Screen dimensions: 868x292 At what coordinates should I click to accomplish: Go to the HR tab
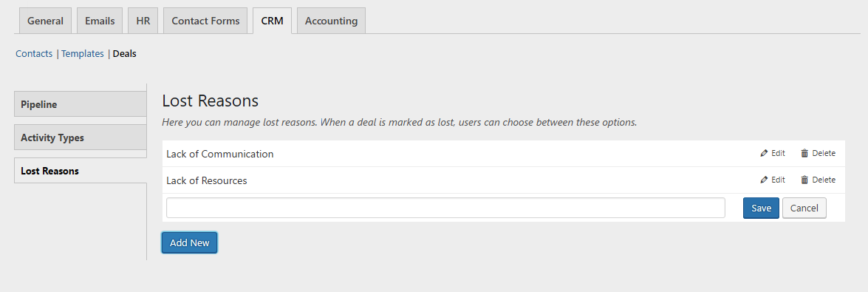point(143,21)
